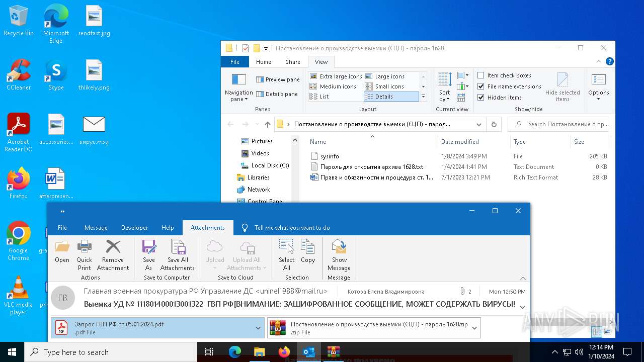Go up one folder level in Explorer
The height and width of the screenshot is (362, 644).
(267, 124)
